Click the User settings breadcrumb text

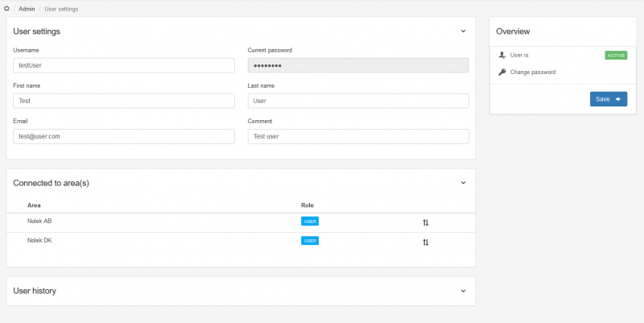click(x=61, y=9)
